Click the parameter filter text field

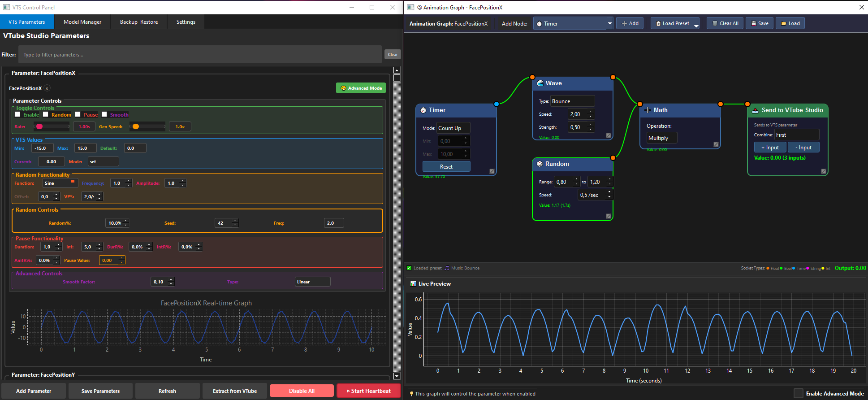pos(200,55)
